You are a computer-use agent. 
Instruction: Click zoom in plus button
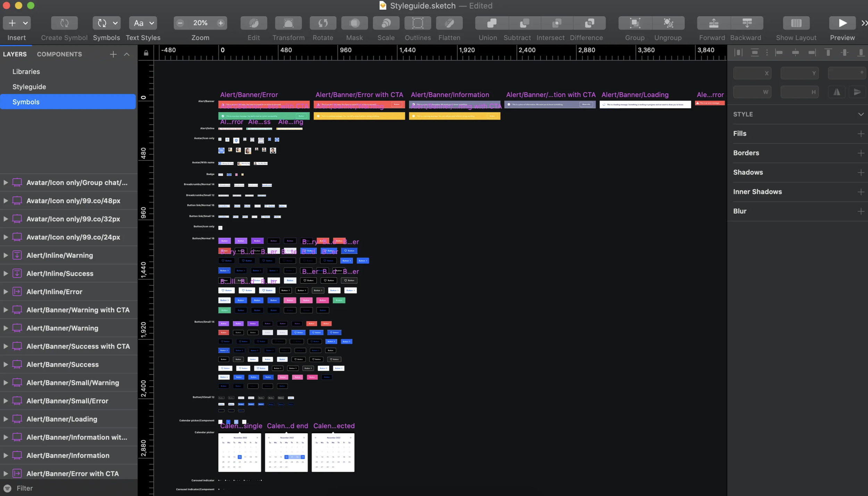220,23
